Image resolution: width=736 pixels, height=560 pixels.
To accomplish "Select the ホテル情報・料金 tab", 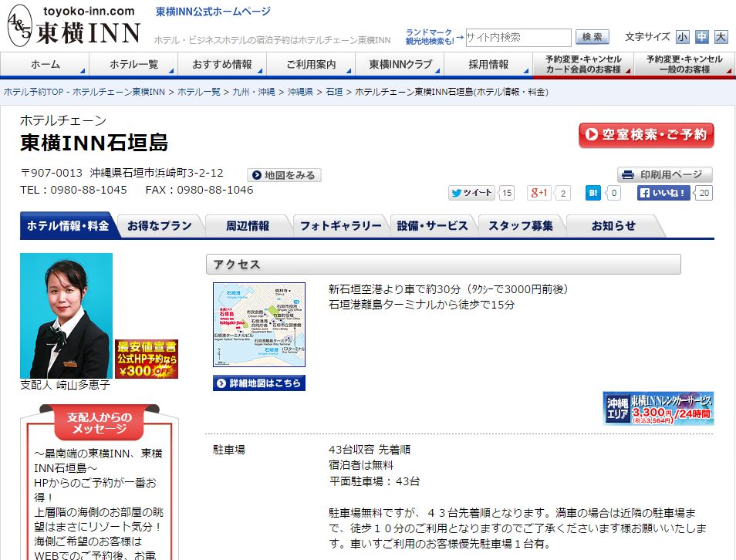I will click(68, 226).
